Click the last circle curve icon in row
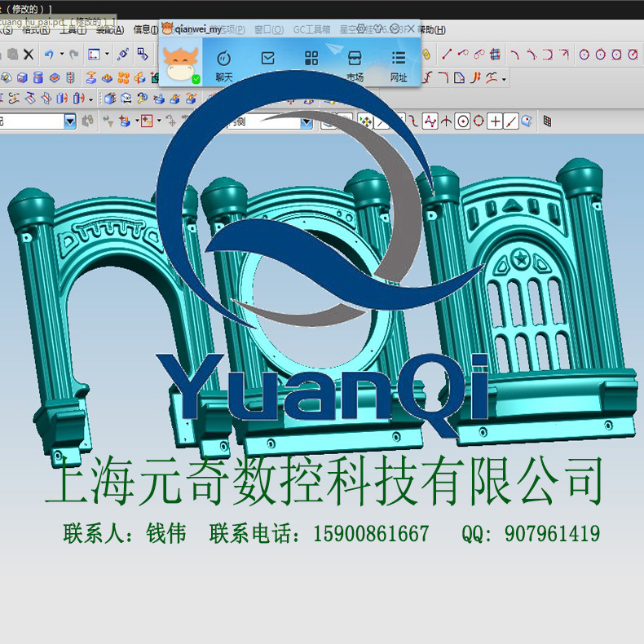This screenshot has height=644, width=644. (633, 55)
